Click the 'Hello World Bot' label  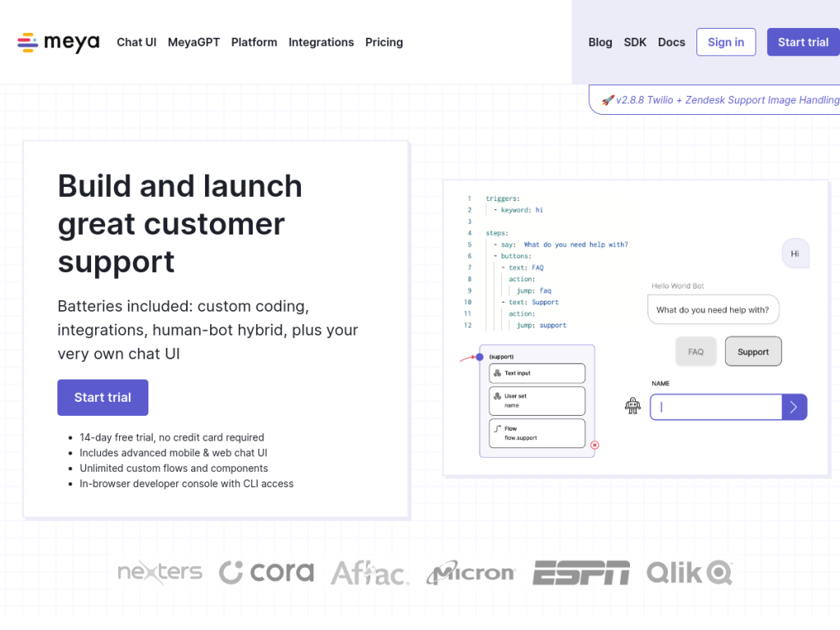coord(678,286)
